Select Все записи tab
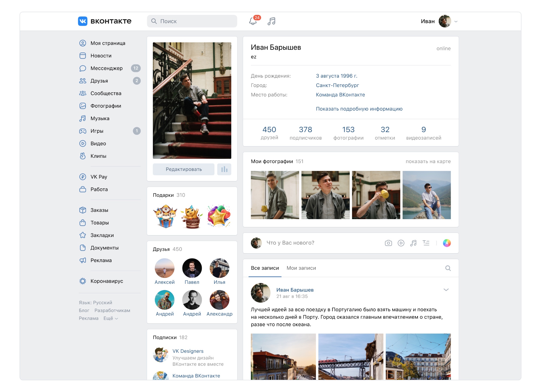The height and width of the screenshot is (392, 541). pos(265,268)
